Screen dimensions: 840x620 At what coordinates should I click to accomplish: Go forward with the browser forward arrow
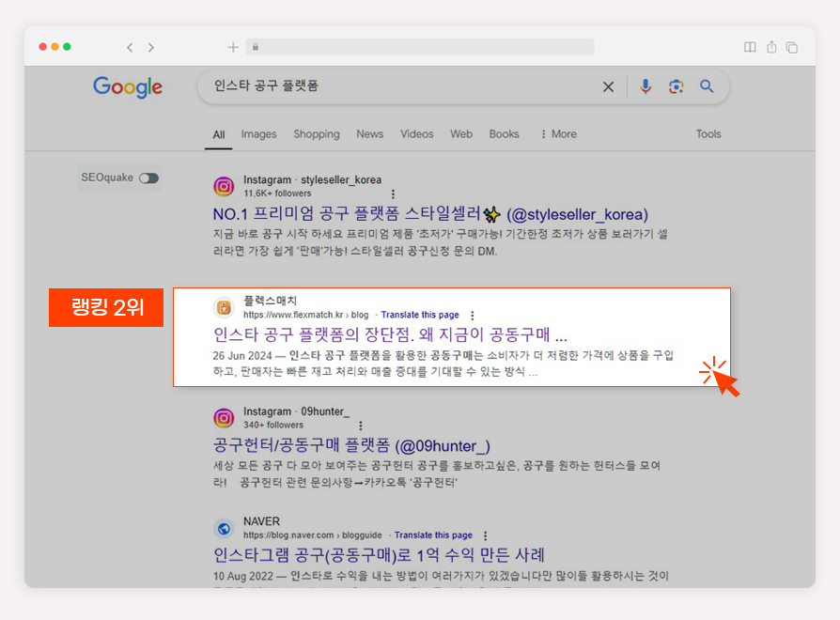[151, 48]
